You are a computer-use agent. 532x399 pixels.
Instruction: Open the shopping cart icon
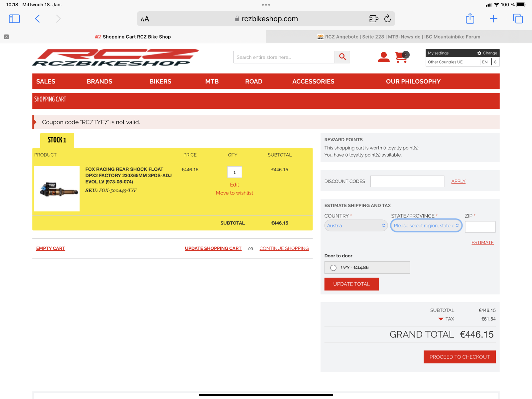point(401,57)
